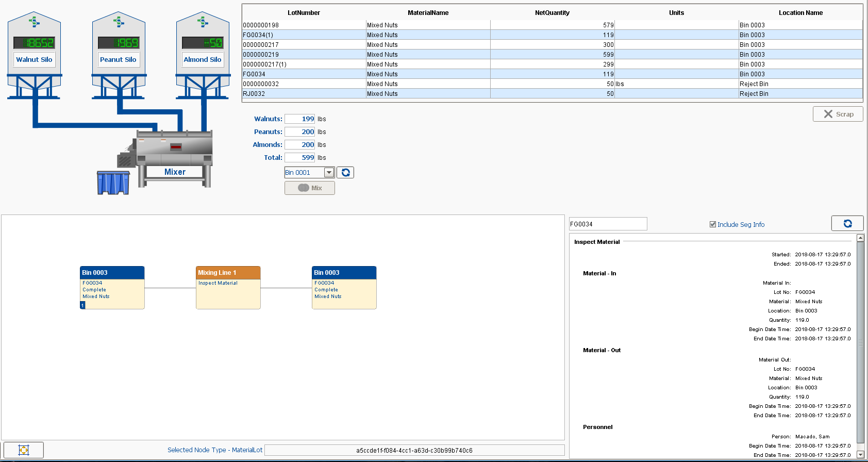Click the Walnut Silo graphic

34,54
